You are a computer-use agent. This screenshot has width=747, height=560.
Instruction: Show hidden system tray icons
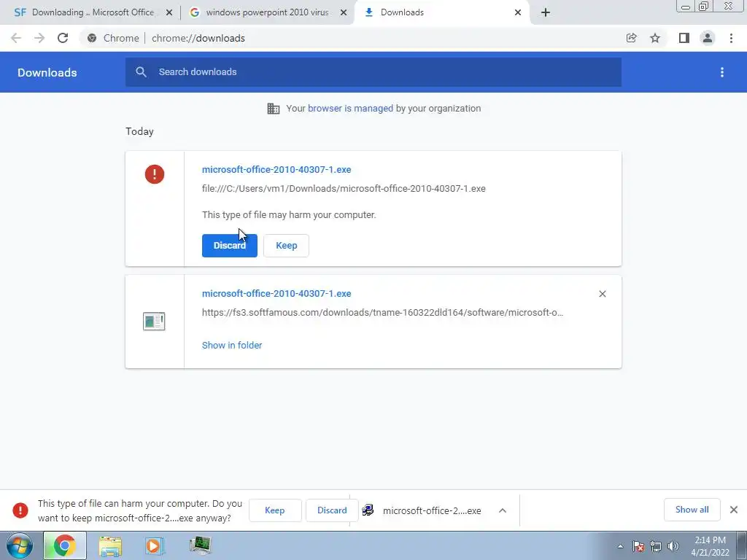(620, 547)
